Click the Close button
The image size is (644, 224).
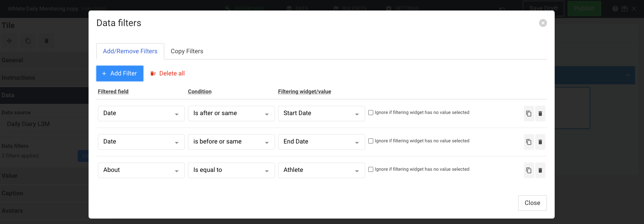point(533,203)
